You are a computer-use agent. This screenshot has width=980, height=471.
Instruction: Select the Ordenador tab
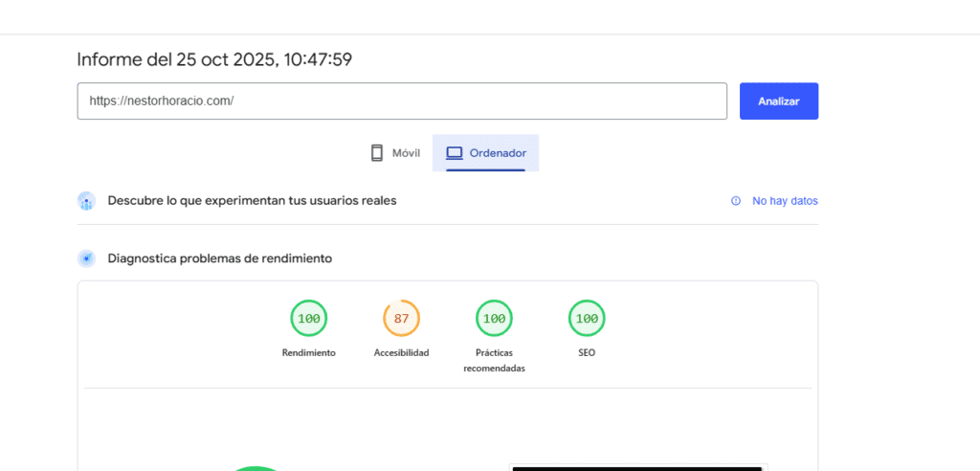pos(485,153)
